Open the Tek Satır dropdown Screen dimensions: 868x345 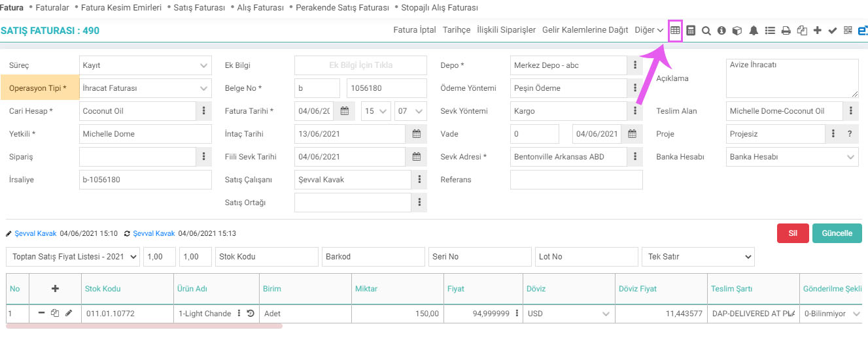[x=698, y=257]
